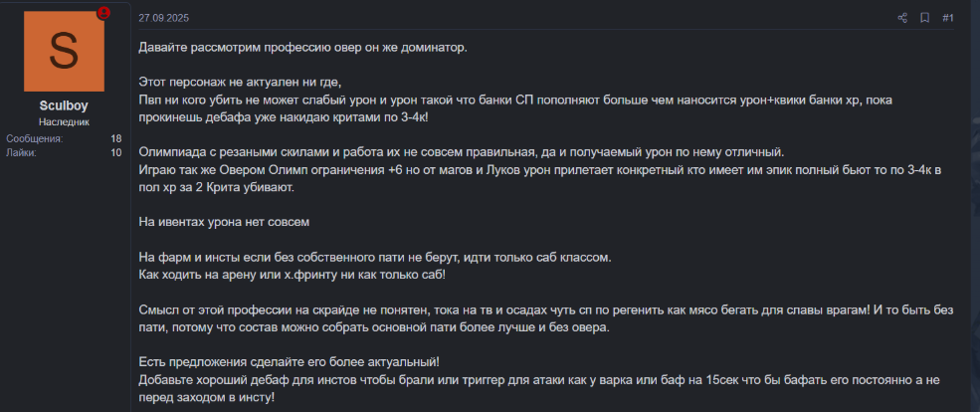Click the "Лайки:" label under the username
The height and width of the screenshot is (412, 980).
pos(21,153)
